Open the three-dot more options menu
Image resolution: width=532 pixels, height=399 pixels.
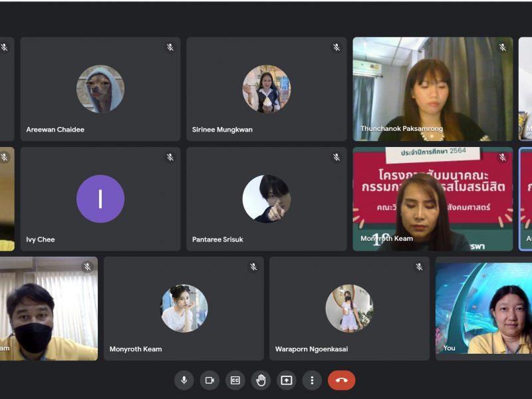[312, 380]
